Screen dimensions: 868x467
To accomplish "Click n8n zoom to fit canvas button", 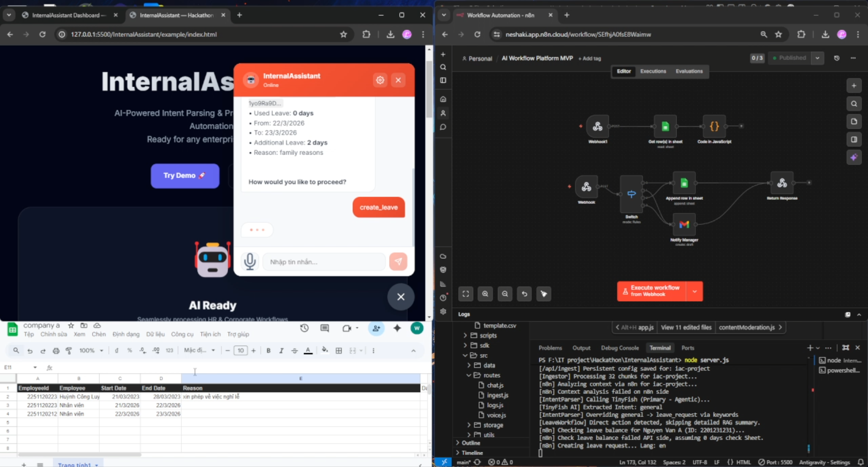I will 466,294.
